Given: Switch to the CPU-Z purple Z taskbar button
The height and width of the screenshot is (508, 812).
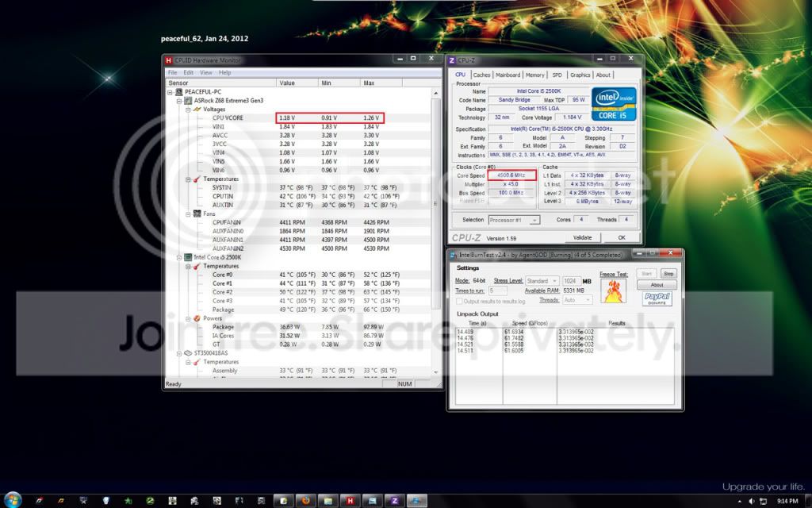Looking at the screenshot, I should 395,501.
